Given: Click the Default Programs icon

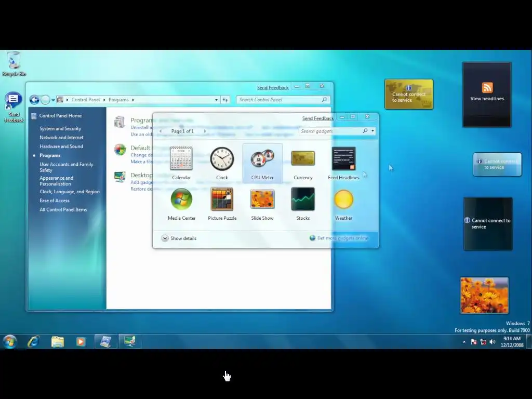Looking at the screenshot, I should [x=120, y=150].
